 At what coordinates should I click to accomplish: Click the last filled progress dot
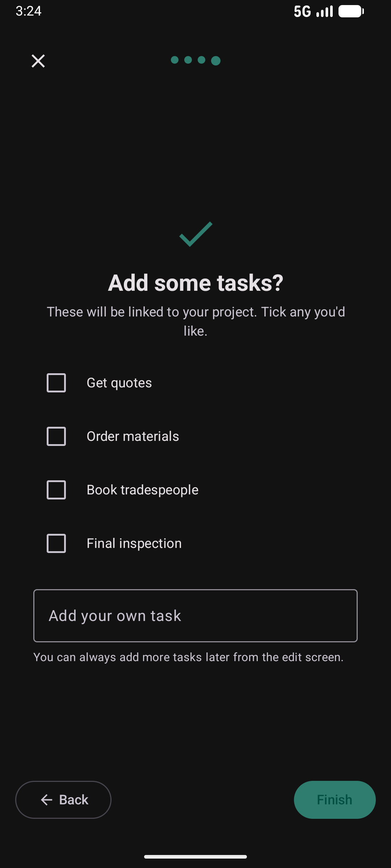coord(216,60)
